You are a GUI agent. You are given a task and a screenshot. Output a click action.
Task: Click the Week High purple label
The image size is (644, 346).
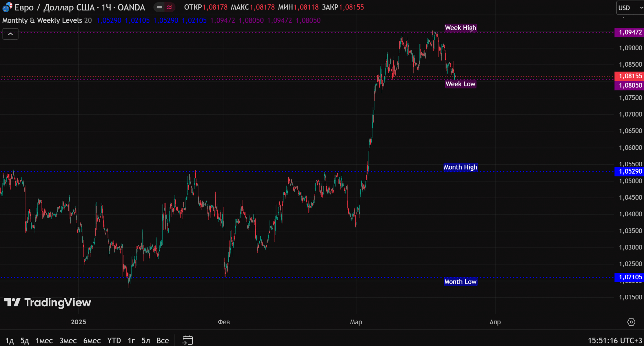pyautogui.click(x=460, y=28)
